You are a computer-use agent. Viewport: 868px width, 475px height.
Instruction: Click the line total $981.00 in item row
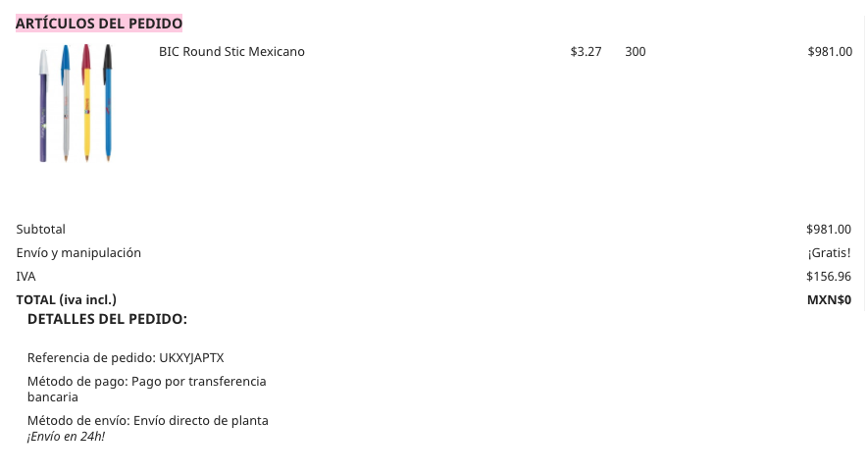click(x=830, y=51)
